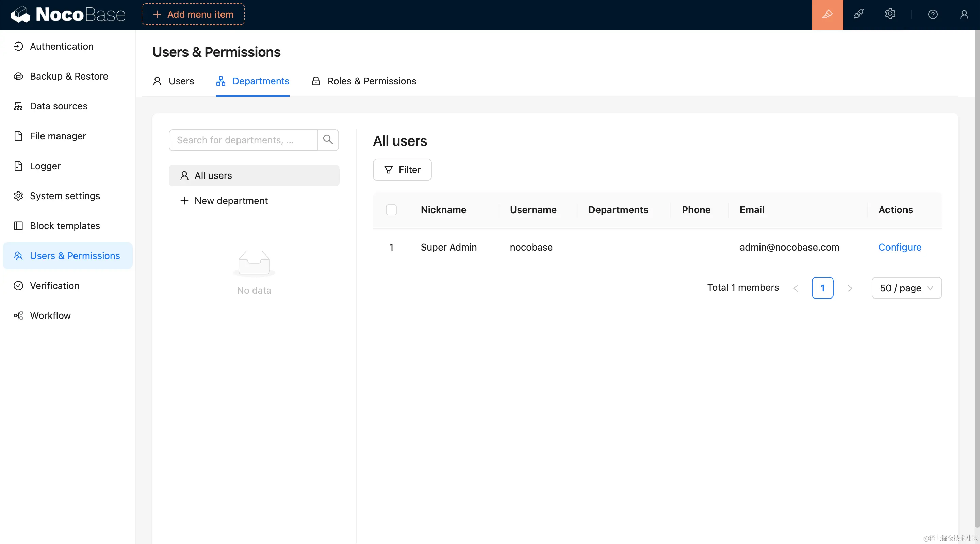Open the user profile icon
This screenshot has width=980, height=544.
[964, 14]
